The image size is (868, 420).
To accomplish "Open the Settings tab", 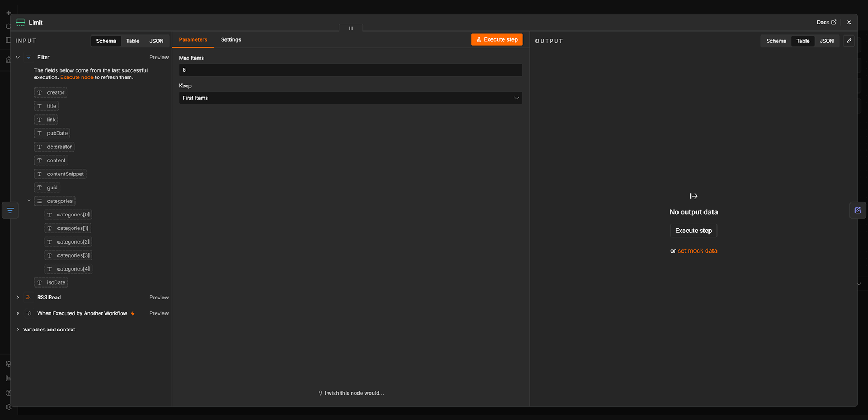I will click(x=231, y=39).
